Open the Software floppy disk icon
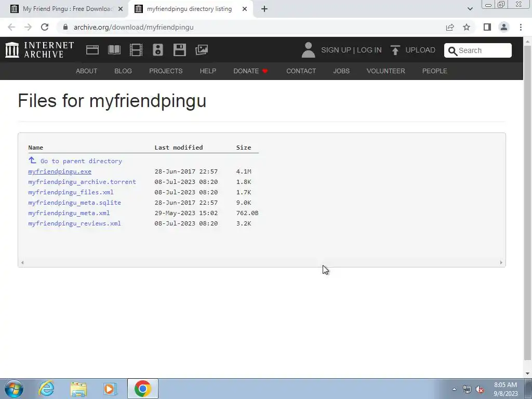 tap(179, 50)
